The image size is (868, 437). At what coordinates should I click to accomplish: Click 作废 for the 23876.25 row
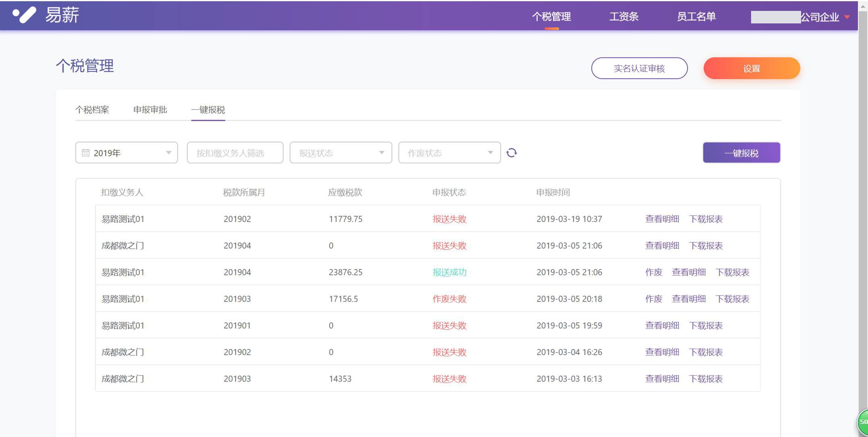[654, 272]
